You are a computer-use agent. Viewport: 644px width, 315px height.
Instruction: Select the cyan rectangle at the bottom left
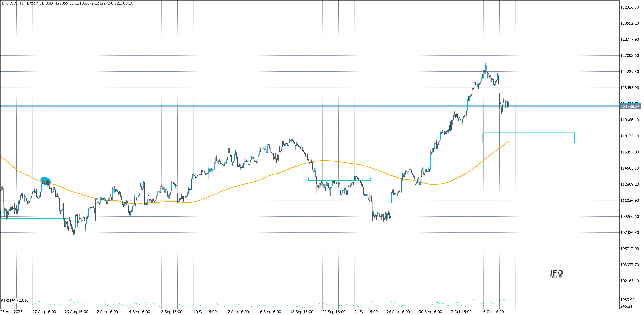34,214
